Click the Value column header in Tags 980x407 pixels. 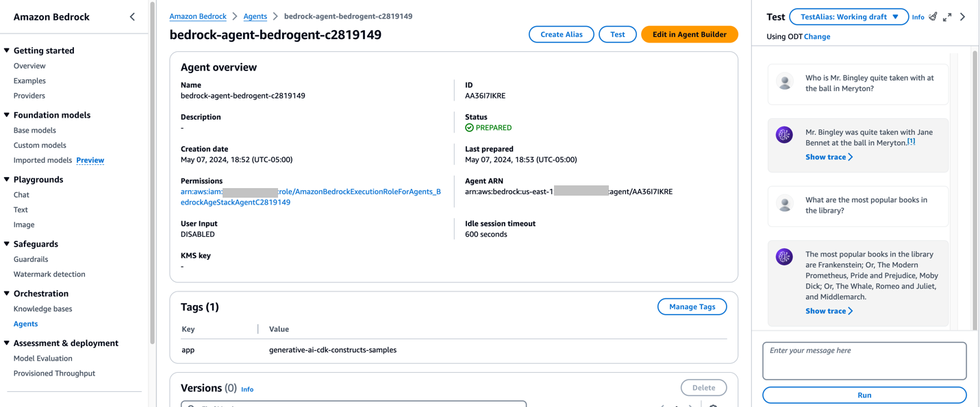279,330
